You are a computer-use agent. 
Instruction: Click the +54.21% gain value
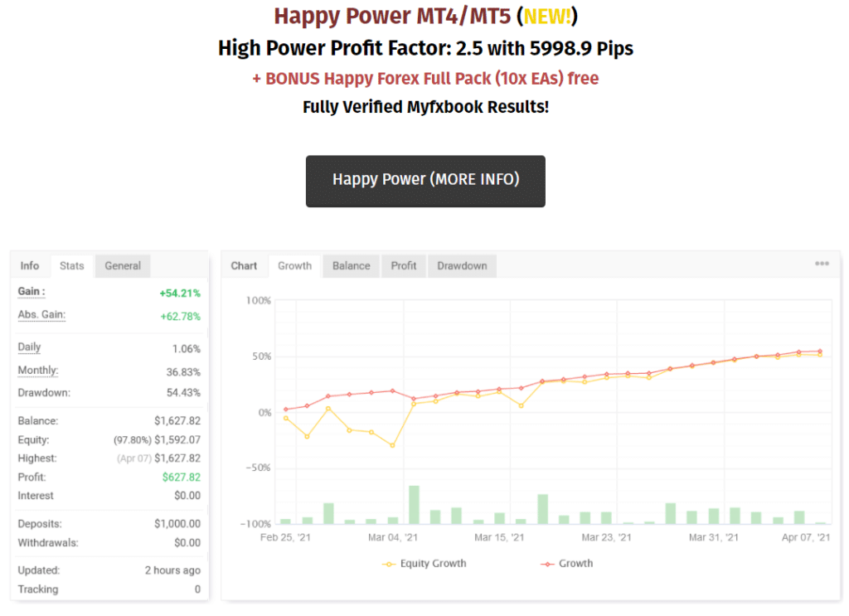coord(180,293)
